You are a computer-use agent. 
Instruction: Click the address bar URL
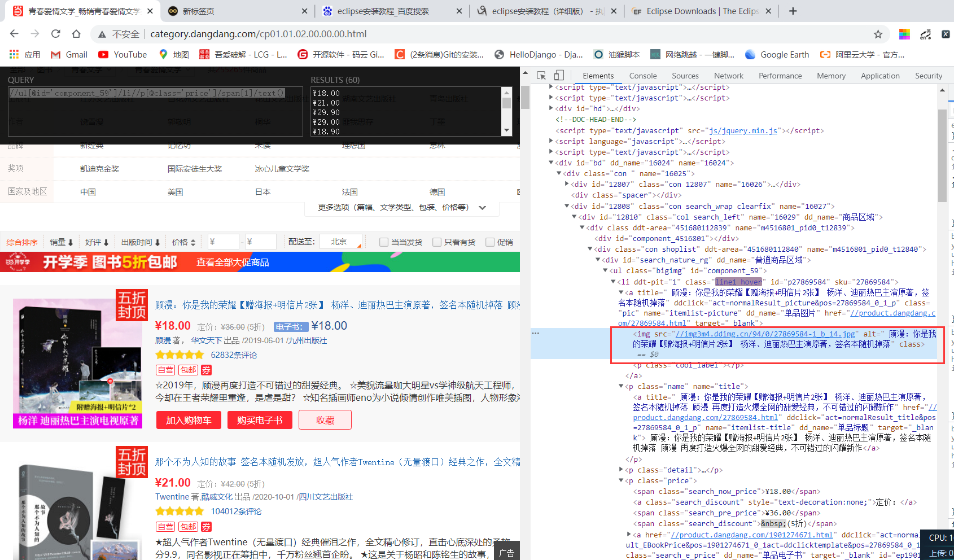tap(259, 34)
